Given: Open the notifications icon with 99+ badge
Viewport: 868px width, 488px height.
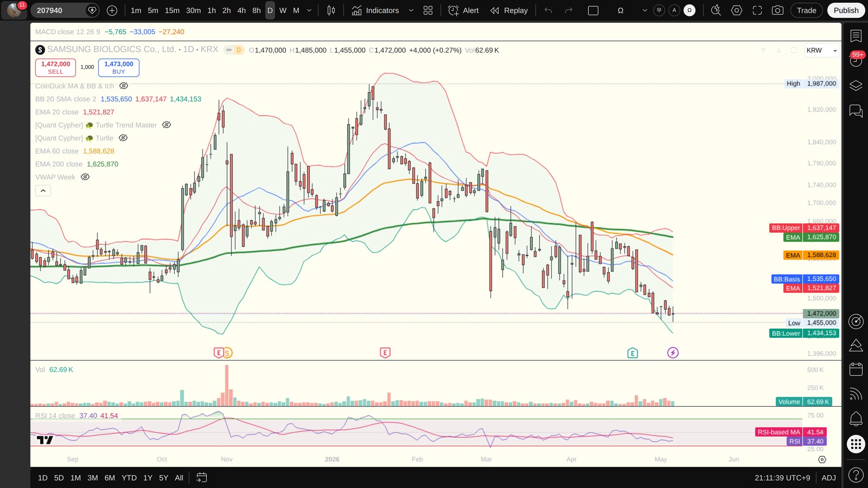Looking at the screenshot, I should pyautogui.click(x=856, y=60).
